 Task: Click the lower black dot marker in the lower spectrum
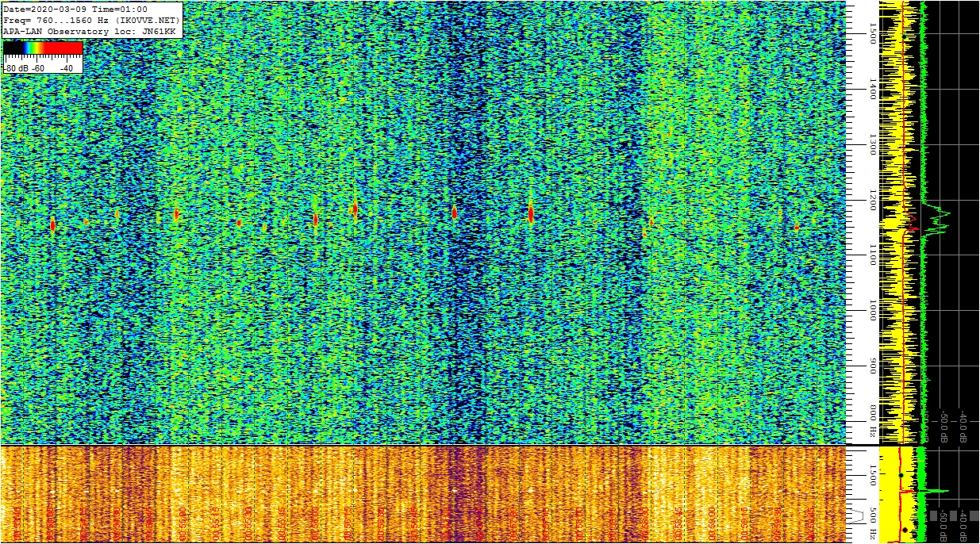tap(905, 529)
